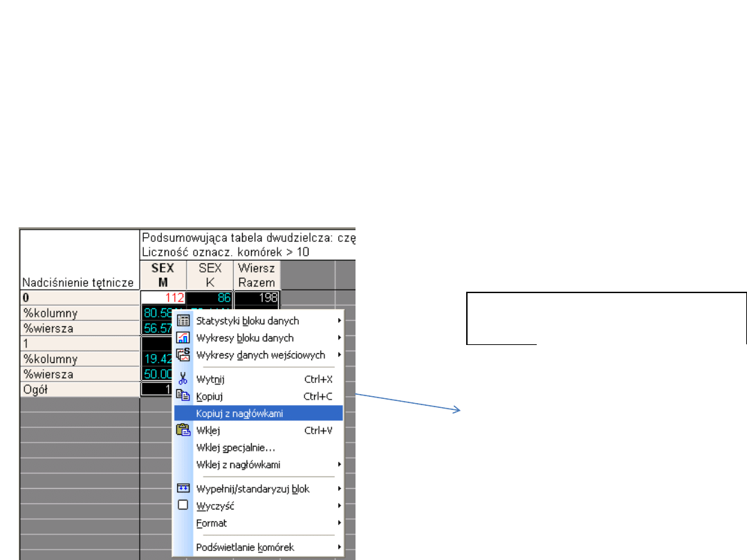This screenshot has height=560, width=747.
Task: Click the Wykresy bloku danych chart icon
Action: pos(183,338)
